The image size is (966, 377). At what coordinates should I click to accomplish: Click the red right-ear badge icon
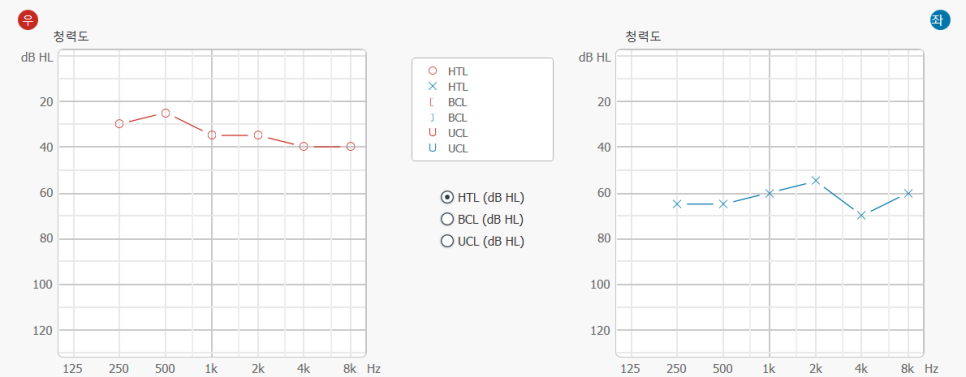[x=27, y=20]
